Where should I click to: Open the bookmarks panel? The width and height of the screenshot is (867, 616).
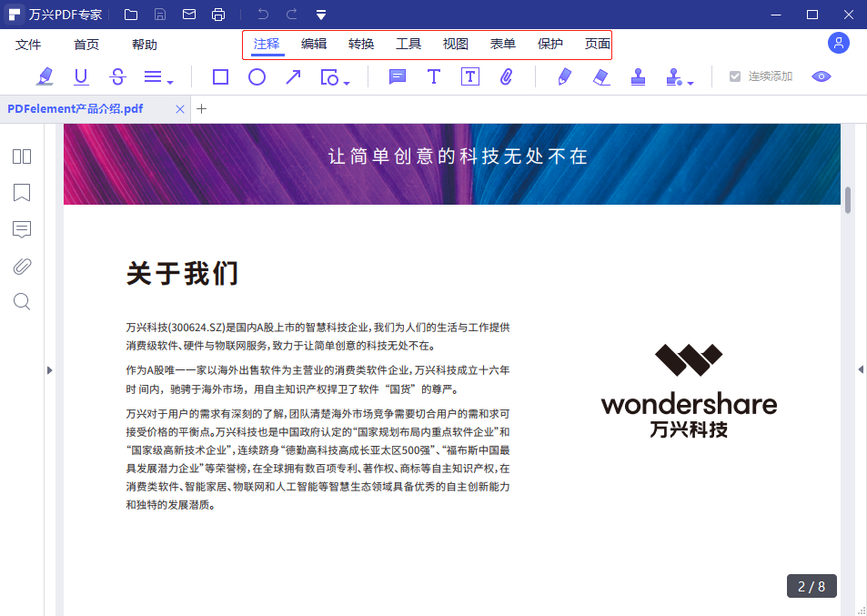tap(21, 193)
